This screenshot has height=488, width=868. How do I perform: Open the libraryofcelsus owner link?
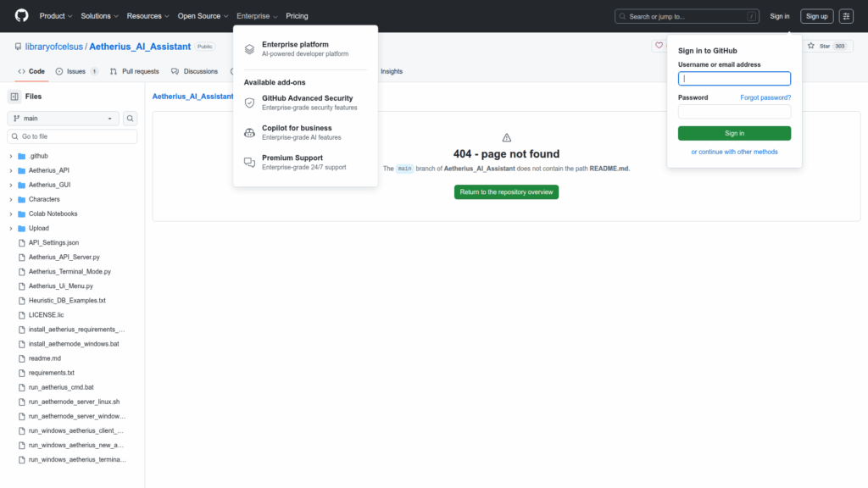(x=53, y=47)
